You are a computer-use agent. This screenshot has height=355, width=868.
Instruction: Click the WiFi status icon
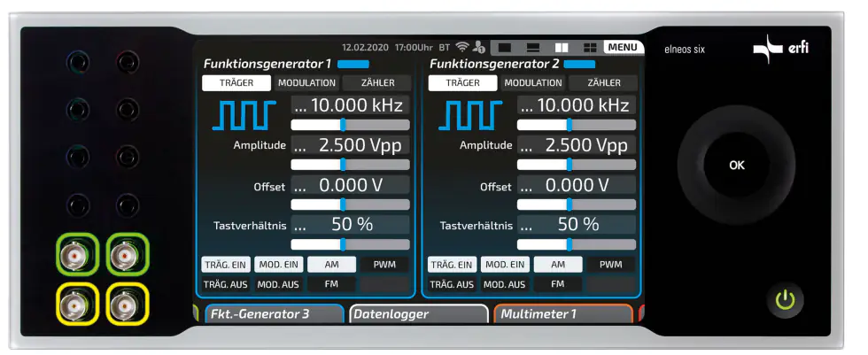click(x=461, y=47)
